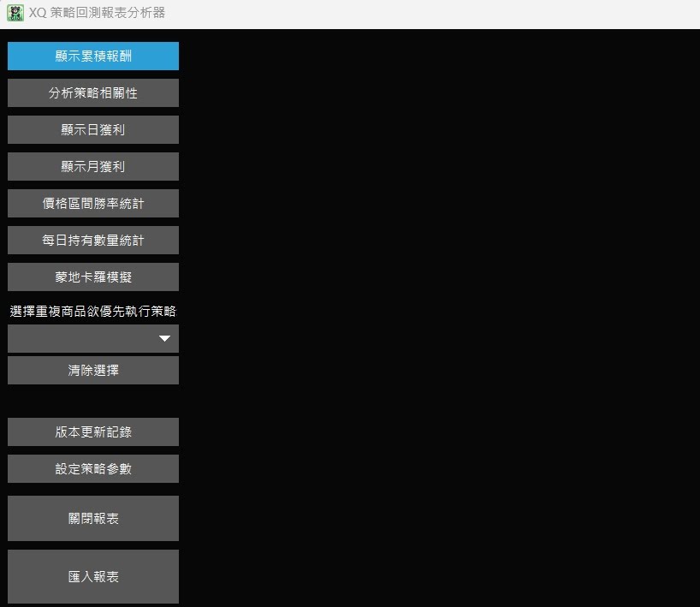Select the 顯示月獲利 monthly profit button
Viewport: 700px width, 607px height.
[x=93, y=166]
